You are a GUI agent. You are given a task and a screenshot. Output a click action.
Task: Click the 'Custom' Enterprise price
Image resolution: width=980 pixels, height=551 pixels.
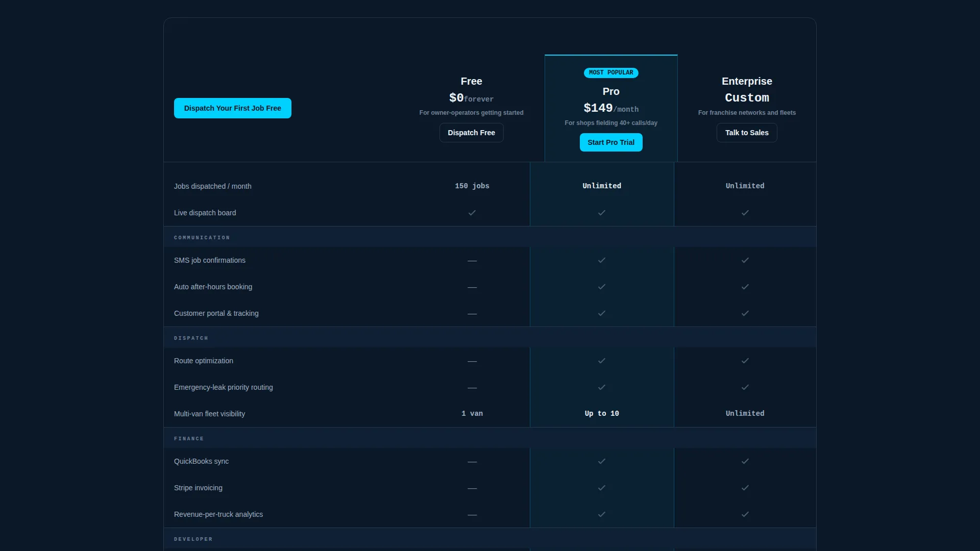tap(747, 98)
